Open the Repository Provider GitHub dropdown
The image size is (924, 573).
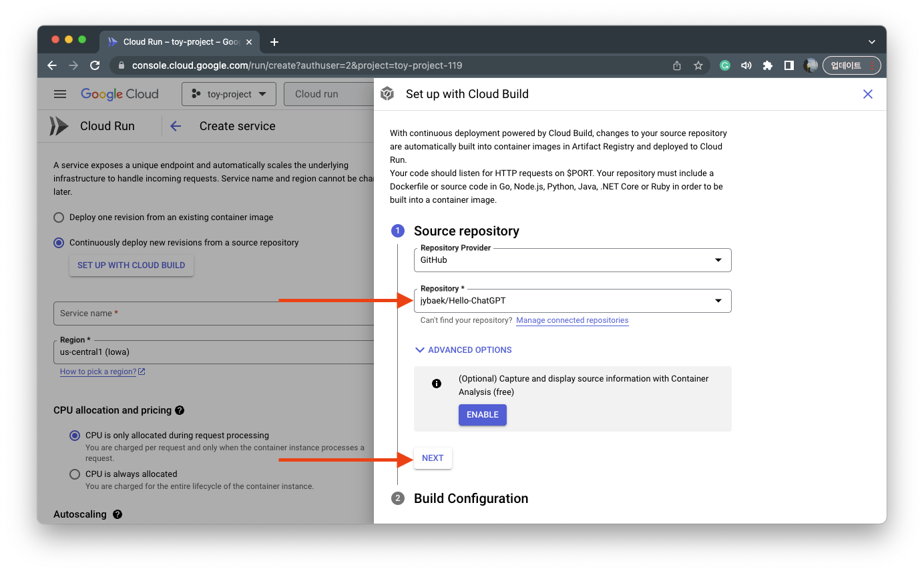click(x=573, y=260)
